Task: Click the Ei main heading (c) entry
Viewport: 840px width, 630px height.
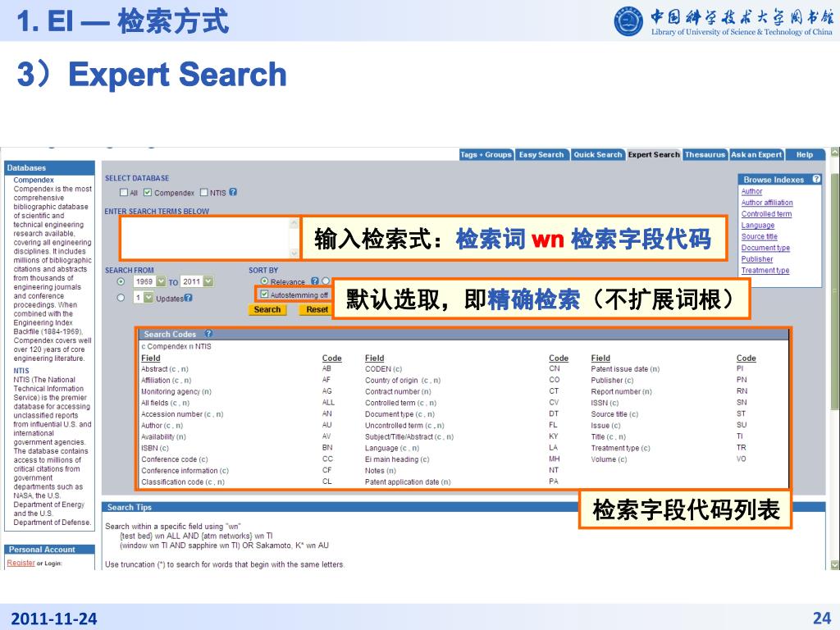Action: 397,459
